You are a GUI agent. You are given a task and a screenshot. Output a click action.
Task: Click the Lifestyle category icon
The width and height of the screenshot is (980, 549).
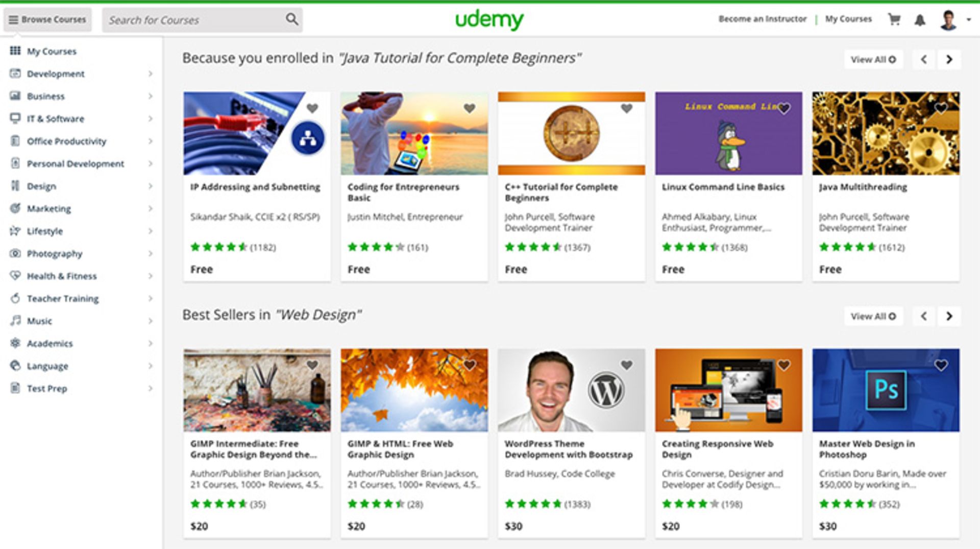click(15, 230)
